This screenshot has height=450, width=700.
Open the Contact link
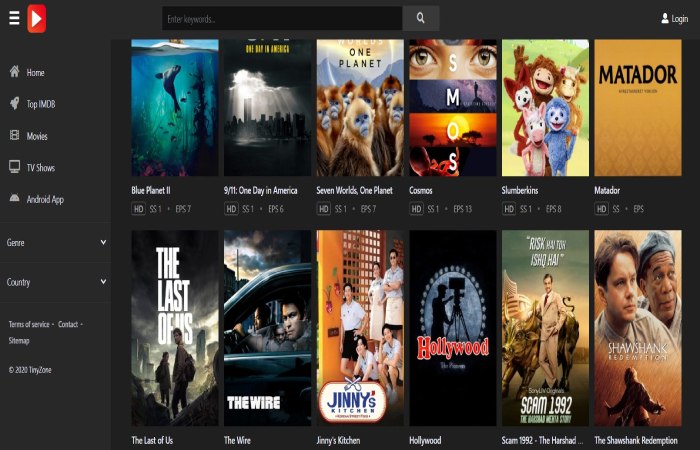[68, 324]
